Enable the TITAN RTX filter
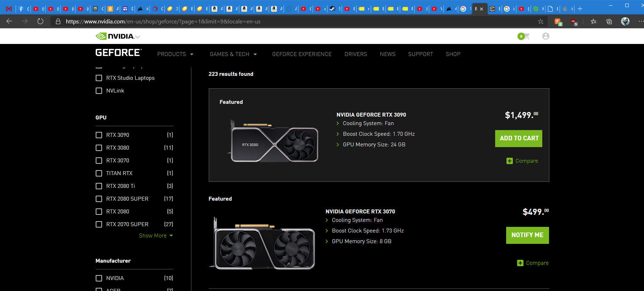This screenshot has width=644, height=291. pos(99,173)
